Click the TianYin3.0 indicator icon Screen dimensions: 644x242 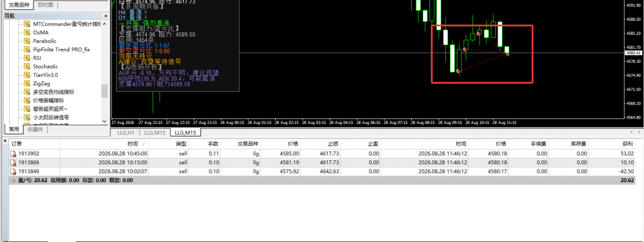pos(27,75)
